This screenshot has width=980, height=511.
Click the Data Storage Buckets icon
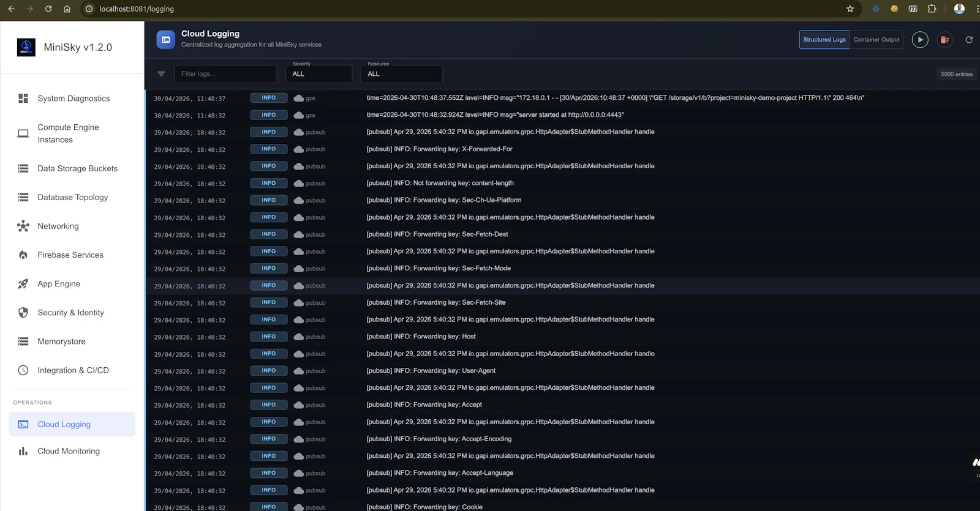click(23, 168)
